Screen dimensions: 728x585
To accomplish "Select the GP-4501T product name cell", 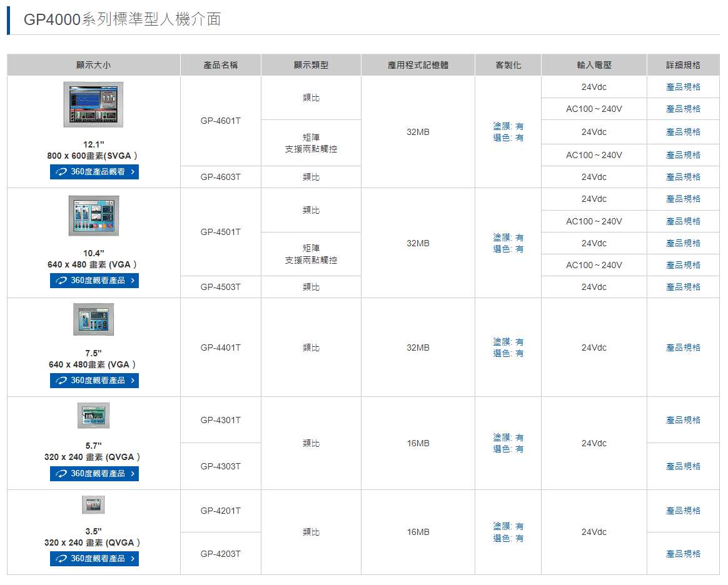I will 221,232.
